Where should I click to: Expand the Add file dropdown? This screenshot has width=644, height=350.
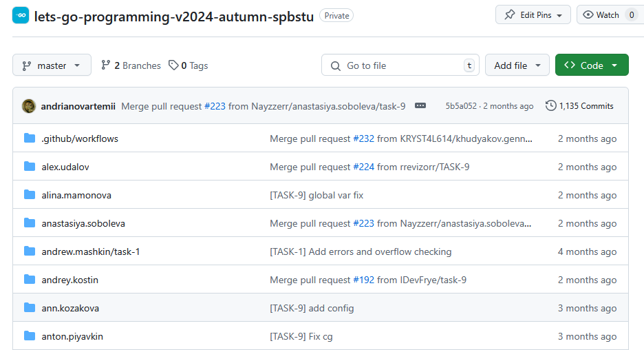point(517,65)
